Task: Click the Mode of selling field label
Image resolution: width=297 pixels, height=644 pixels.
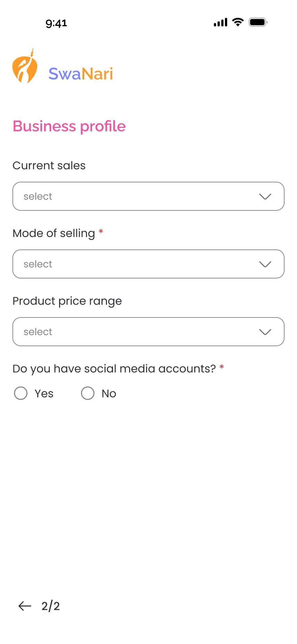Action: click(54, 233)
